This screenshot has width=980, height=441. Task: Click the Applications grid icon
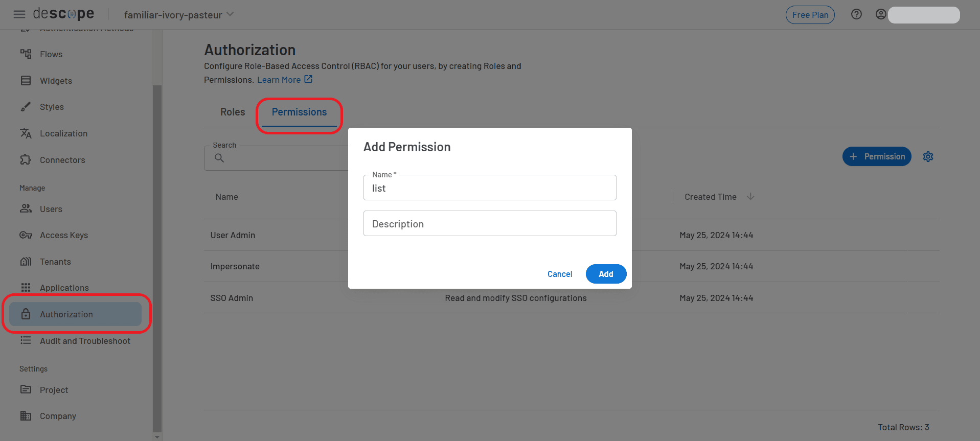point(26,287)
